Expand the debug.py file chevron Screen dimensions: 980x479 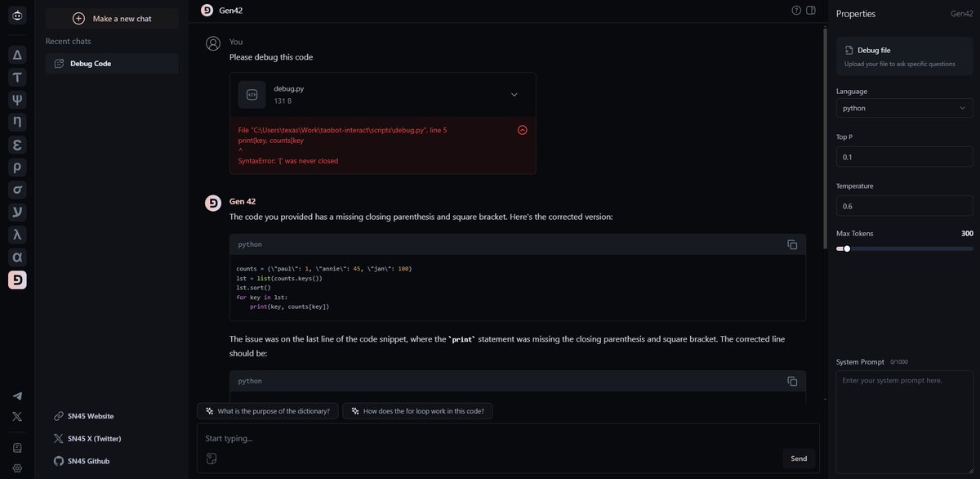coord(514,95)
